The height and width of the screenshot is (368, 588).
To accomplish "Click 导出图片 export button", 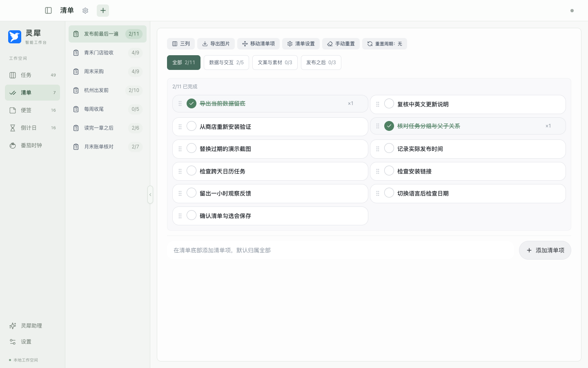I will [216, 44].
